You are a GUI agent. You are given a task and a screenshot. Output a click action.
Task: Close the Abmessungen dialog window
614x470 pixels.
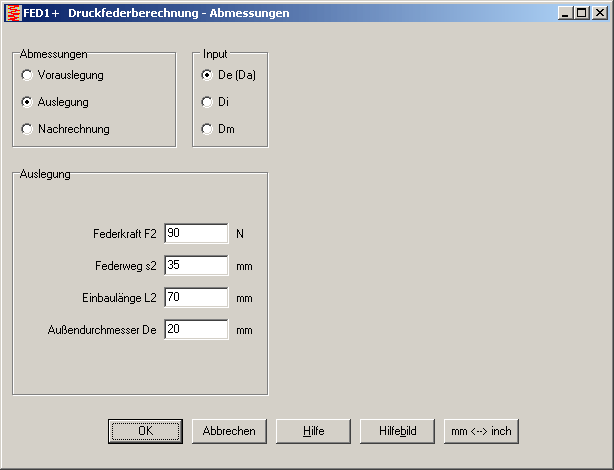point(599,13)
